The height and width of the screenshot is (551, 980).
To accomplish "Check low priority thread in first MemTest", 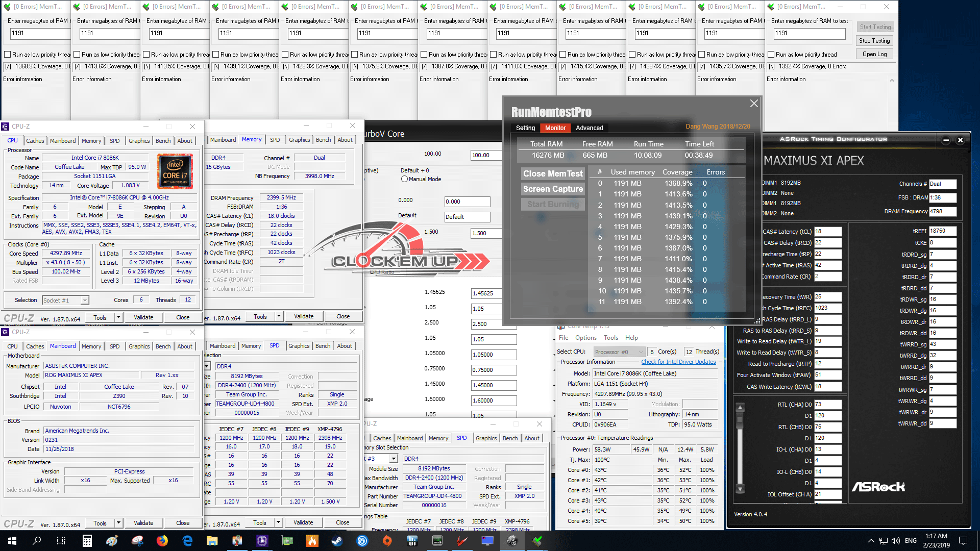I will [7, 55].
